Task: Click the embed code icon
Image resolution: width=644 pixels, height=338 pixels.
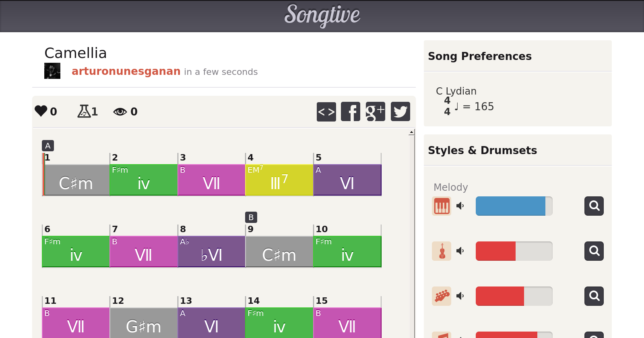Action: 326,111
